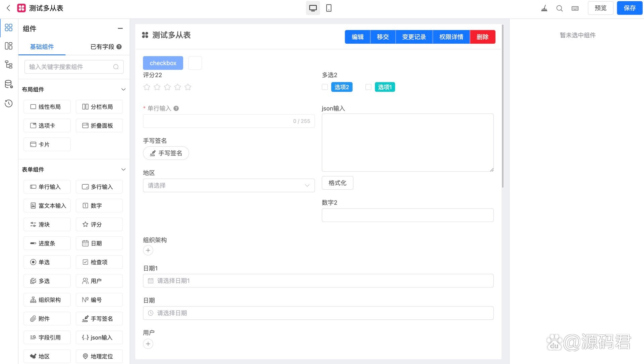Image resolution: width=644 pixels, height=364 pixels.
Task: Switch to desktop preview mode icon
Action: click(x=313, y=8)
